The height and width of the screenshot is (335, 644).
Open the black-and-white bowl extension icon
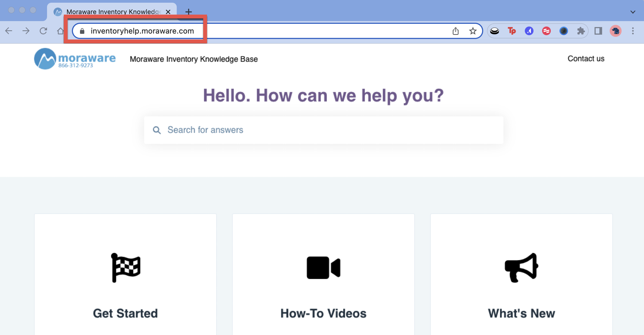pos(495,31)
